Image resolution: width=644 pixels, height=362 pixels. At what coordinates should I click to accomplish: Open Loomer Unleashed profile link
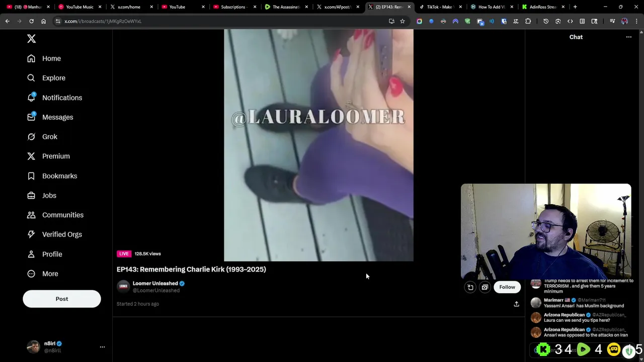pos(155,284)
